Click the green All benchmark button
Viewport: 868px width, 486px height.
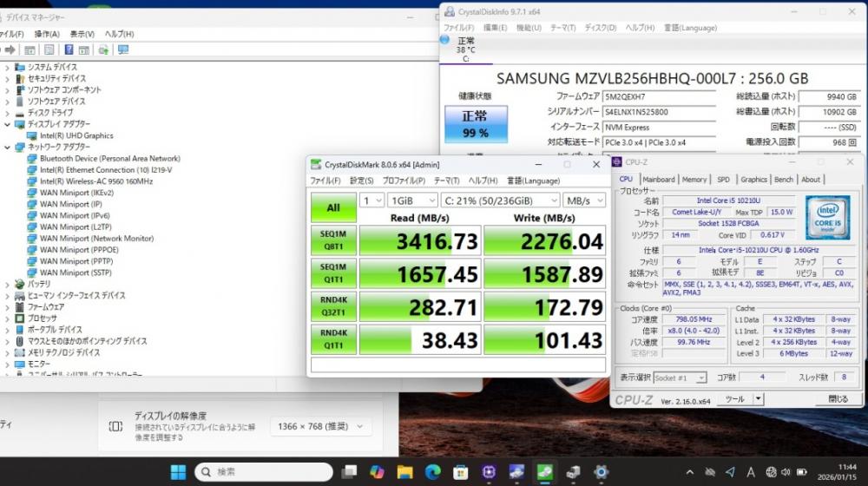coord(333,207)
